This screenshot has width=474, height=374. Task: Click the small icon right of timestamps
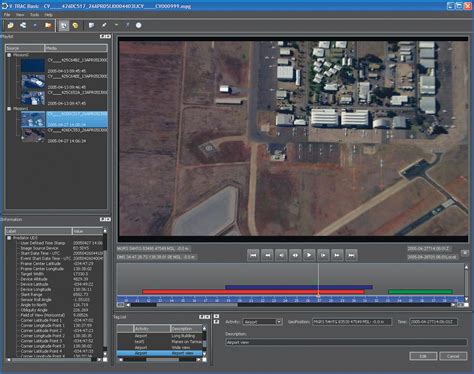[x=465, y=253]
